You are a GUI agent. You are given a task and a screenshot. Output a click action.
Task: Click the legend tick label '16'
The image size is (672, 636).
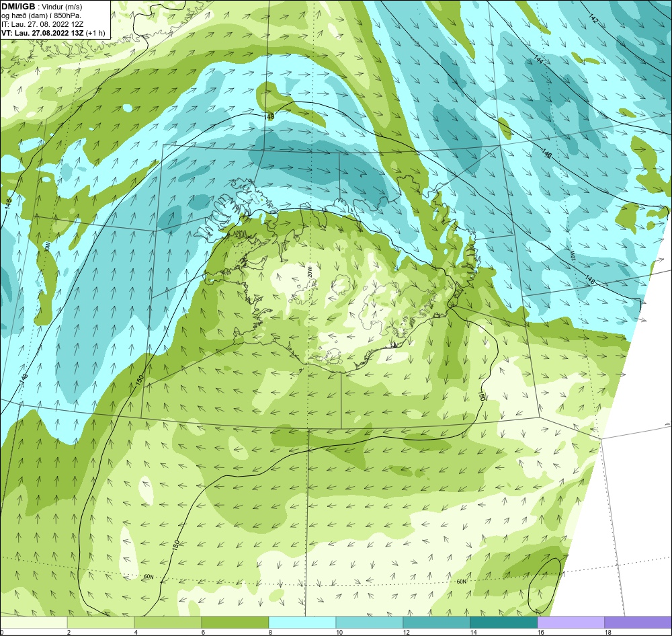[541, 632]
